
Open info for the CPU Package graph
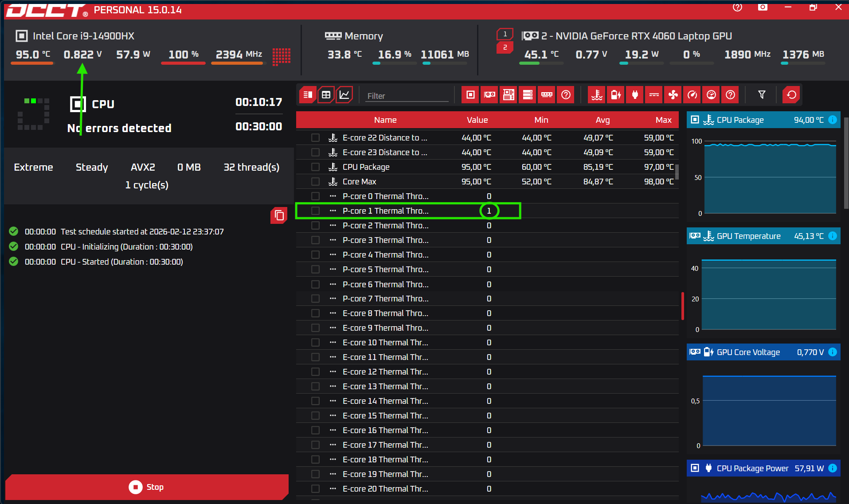click(x=833, y=120)
